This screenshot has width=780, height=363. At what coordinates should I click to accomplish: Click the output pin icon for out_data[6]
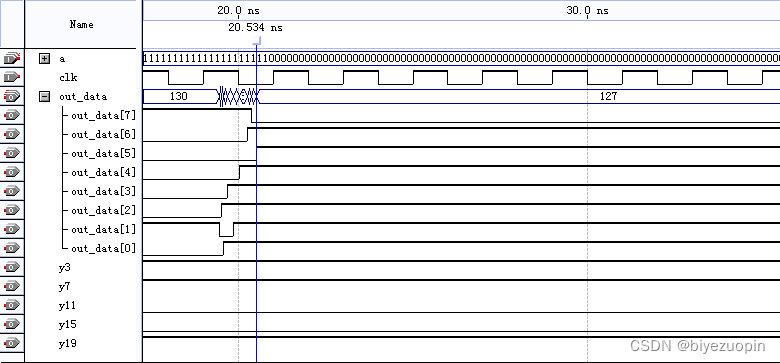[12, 134]
